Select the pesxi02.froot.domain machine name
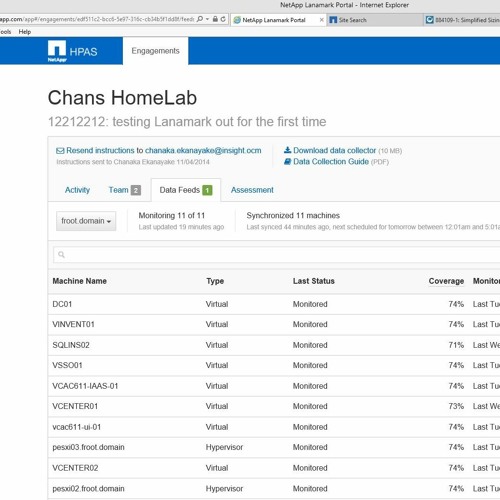The height and width of the screenshot is (500, 500). click(88, 489)
